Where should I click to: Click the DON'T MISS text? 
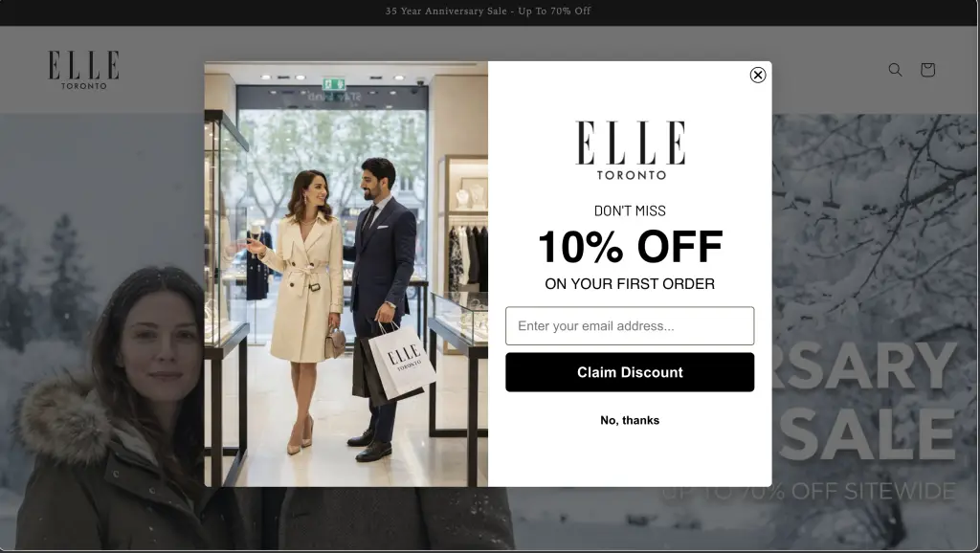tap(630, 211)
